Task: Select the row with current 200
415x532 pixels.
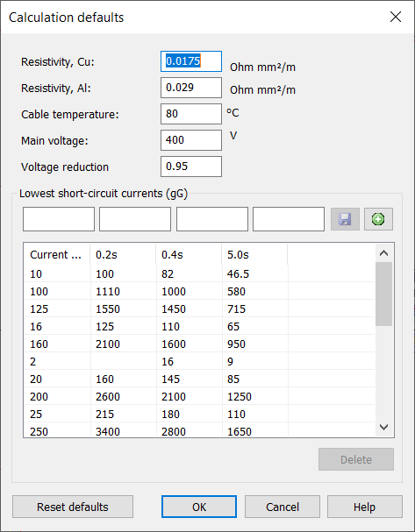Action: [x=200, y=396]
